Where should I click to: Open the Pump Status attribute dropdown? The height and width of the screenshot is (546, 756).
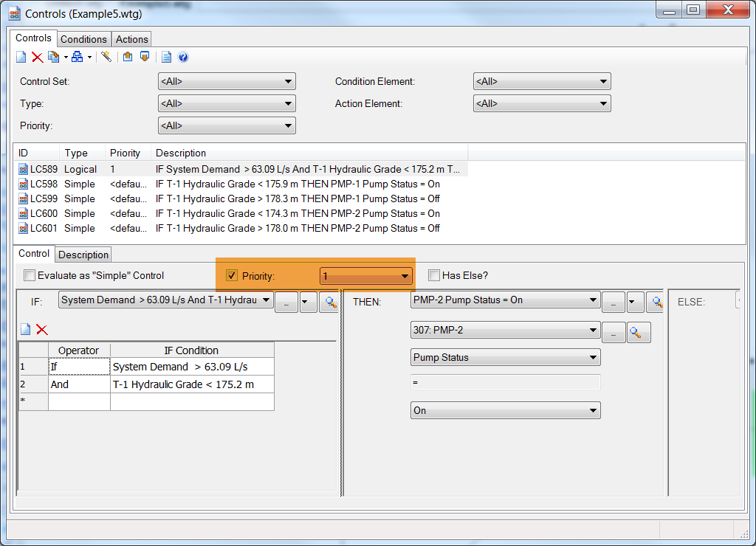[505, 358]
